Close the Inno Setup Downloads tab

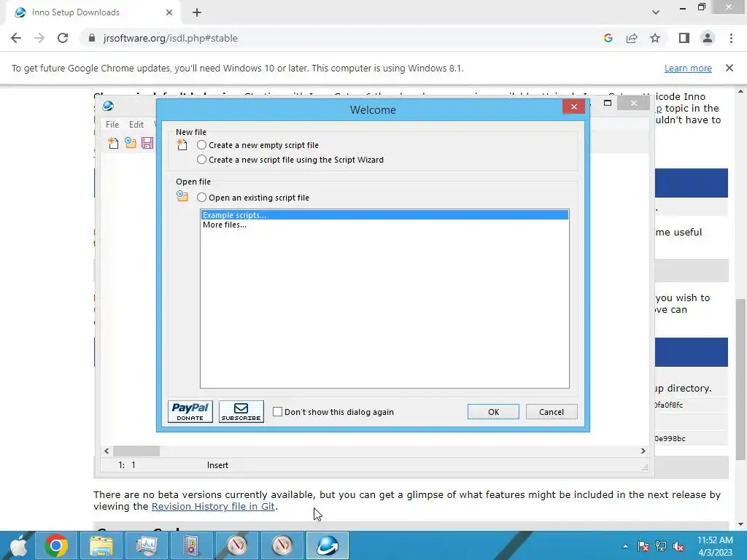169,12
